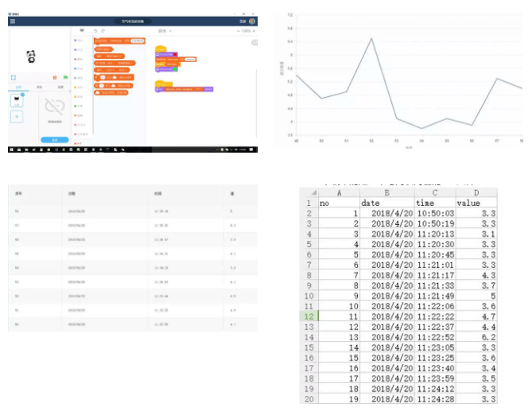This screenshot has width=532, height=411.
Task: Click the panel icon at workspace top-right edge
Action: point(254,42)
